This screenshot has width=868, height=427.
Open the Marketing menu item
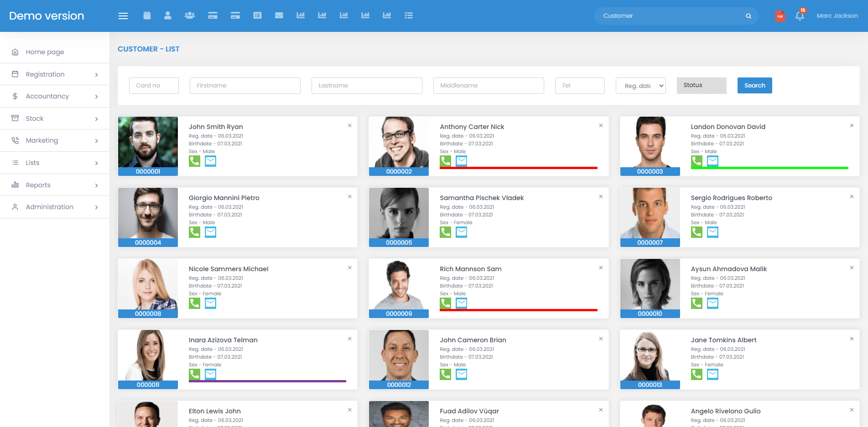tap(55, 140)
